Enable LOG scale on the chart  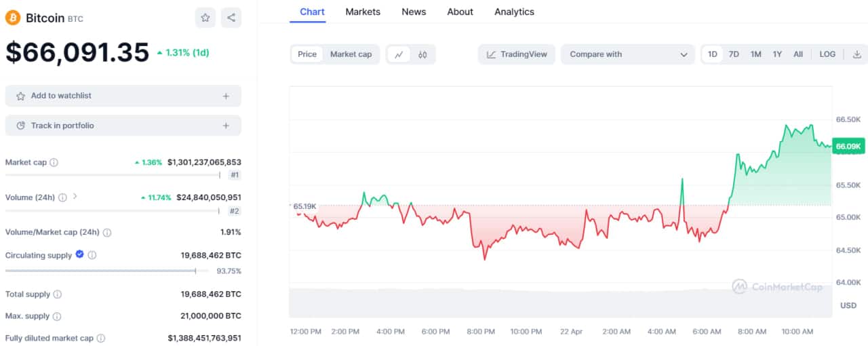point(827,54)
